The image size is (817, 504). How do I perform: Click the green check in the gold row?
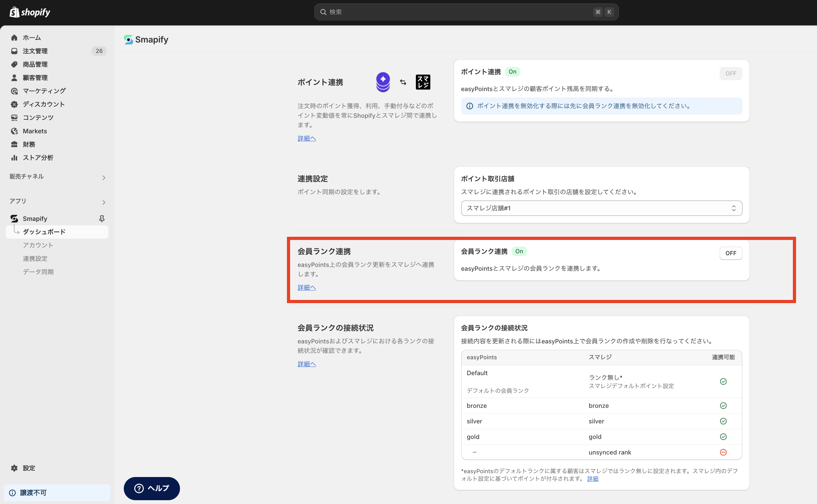[723, 437]
